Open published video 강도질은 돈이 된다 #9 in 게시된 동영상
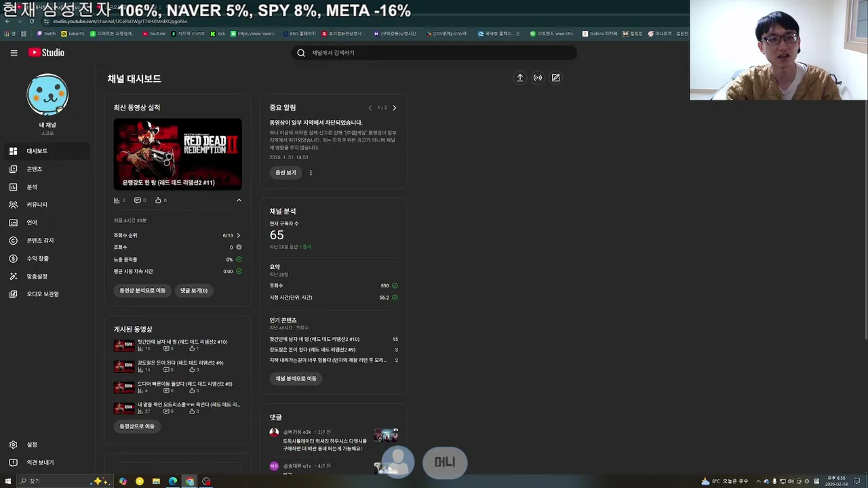The height and width of the screenshot is (488, 868). tap(180, 363)
